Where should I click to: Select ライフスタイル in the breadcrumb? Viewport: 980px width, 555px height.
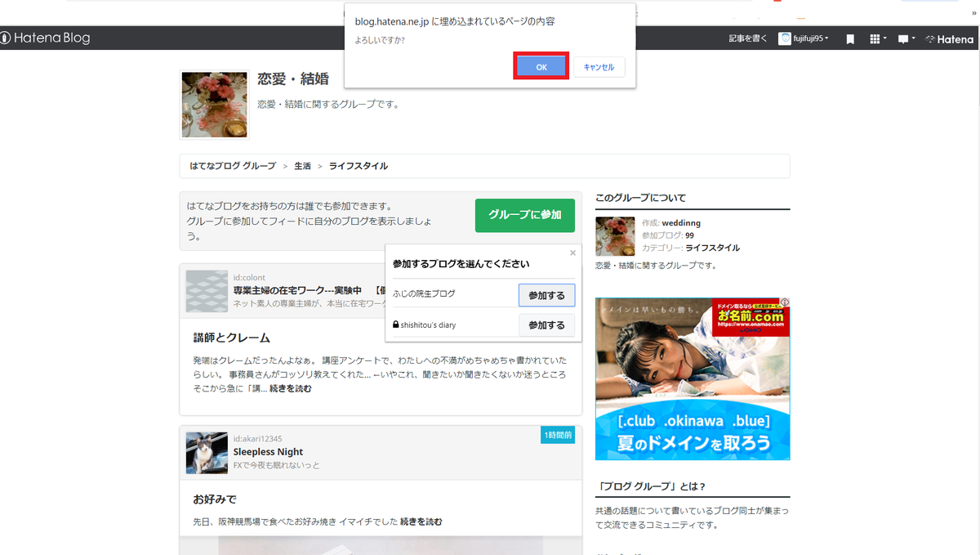tap(359, 166)
